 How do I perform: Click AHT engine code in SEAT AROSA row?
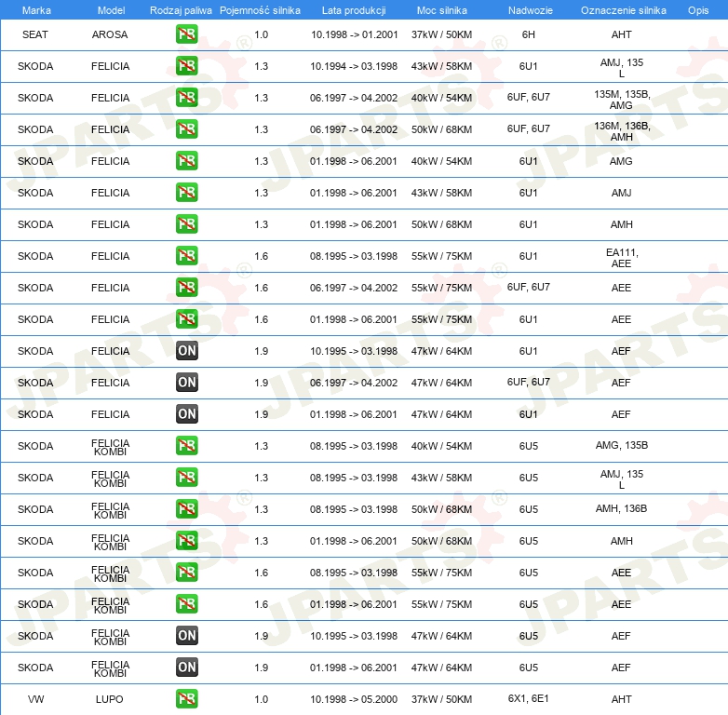click(621, 34)
